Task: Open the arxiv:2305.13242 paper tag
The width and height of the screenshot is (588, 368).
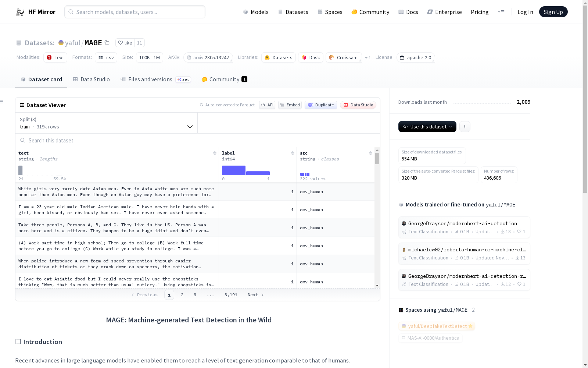Action: pyautogui.click(x=208, y=57)
